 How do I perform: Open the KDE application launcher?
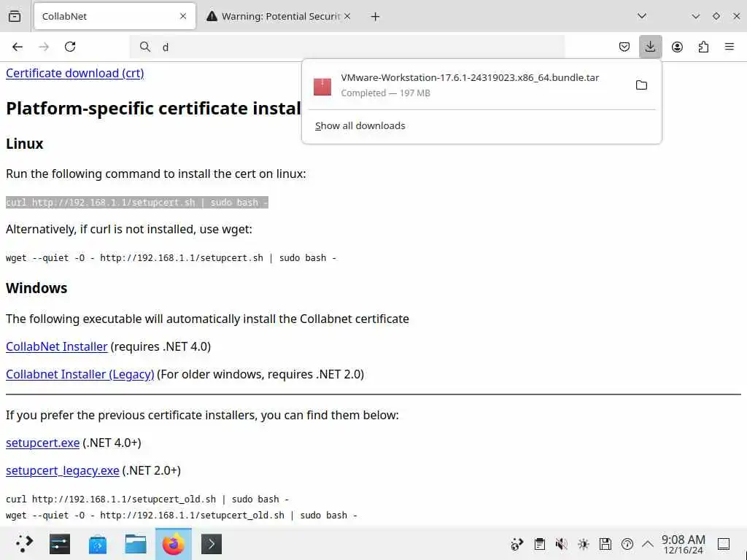[x=24, y=544]
